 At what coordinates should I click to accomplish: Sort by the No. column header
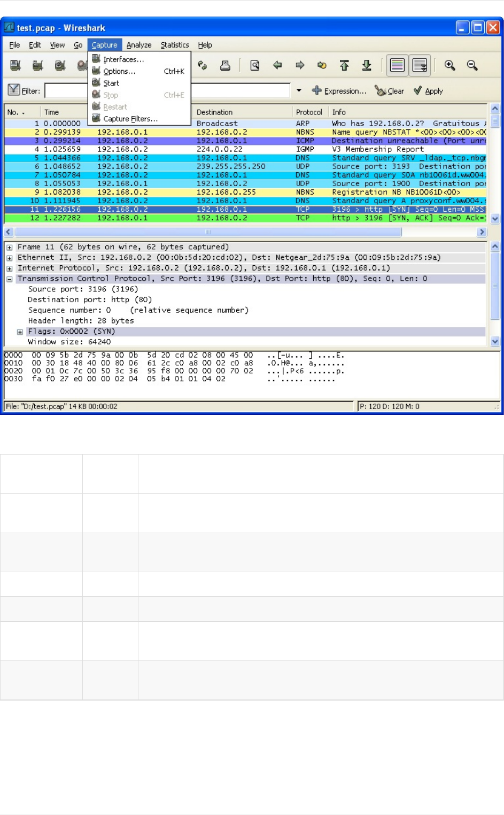22,112
